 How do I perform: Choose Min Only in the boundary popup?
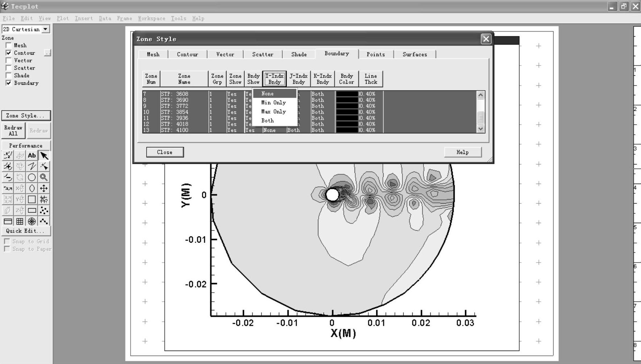pos(275,102)
